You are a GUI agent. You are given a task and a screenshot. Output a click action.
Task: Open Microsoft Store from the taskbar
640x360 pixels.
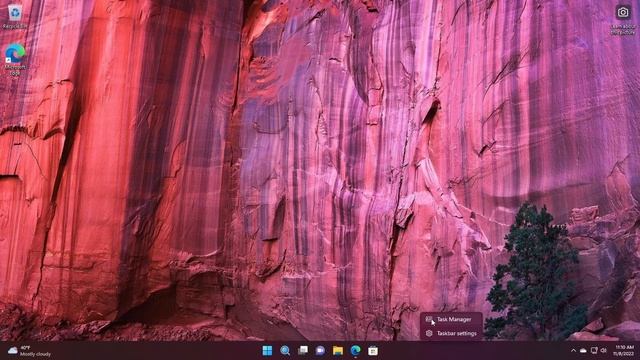[373, 351]
